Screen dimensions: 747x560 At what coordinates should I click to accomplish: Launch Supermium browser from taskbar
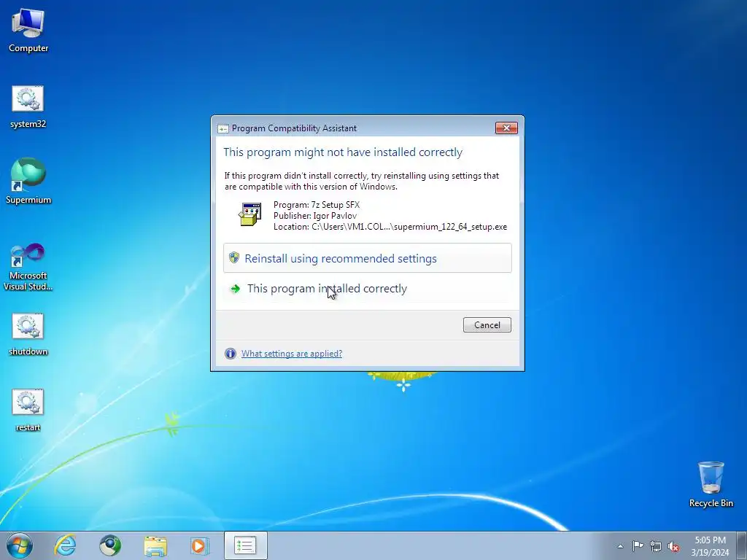coord(110,545)
